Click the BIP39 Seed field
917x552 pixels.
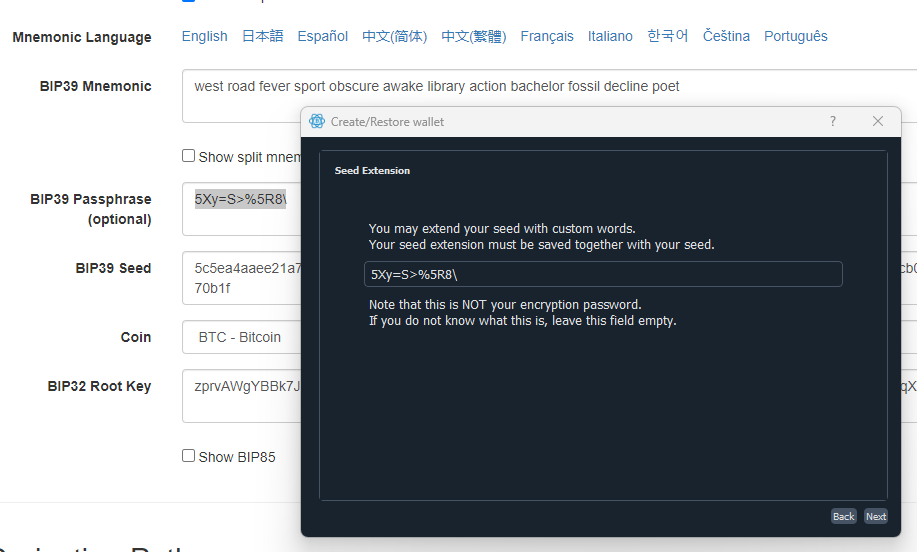(241, 278)
